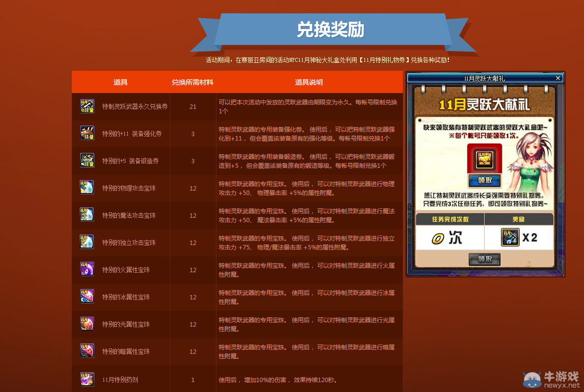This screenshot has width=584, height=392.
Task: Click the 特别的+11 装备强化券 item icon
Action: [x=87, y=133]
